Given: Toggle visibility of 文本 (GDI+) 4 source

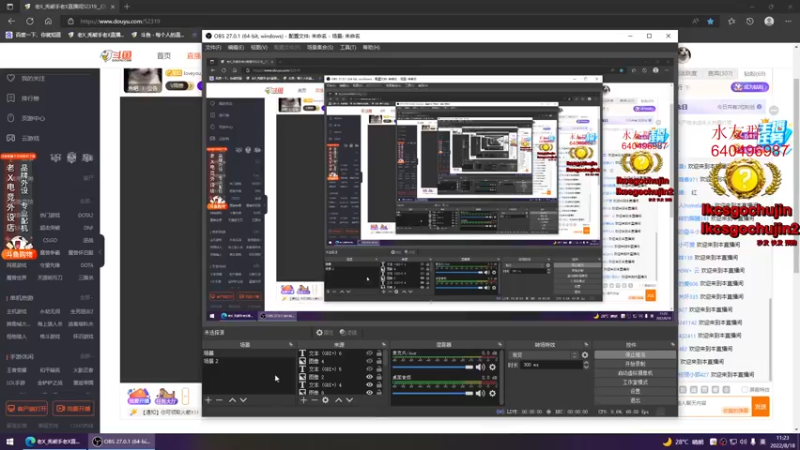Looking at the screenshot, I should (369, 385).
